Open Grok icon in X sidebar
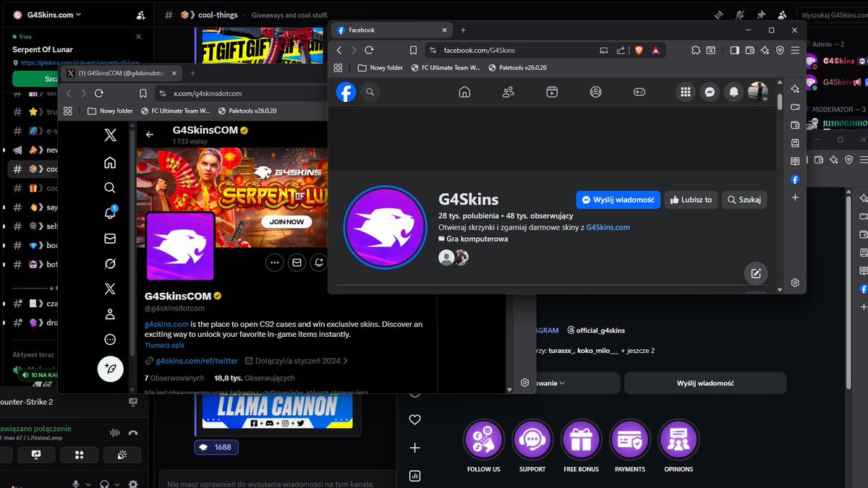868x488 pixels. (x=110, y=263)
